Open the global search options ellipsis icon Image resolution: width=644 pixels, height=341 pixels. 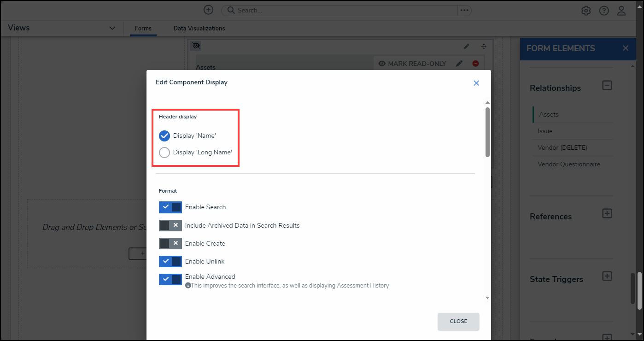pyautogui.click(x=464, y=10)
